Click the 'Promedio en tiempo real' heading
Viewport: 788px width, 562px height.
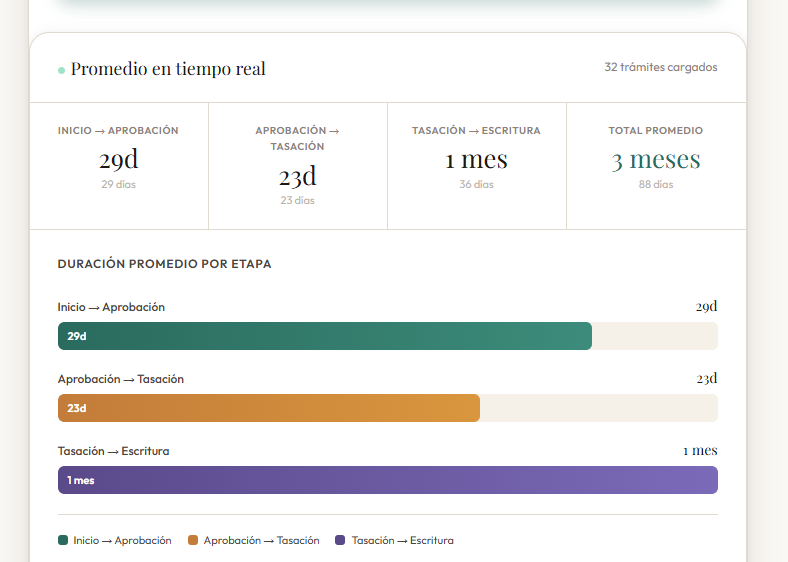click(x=168, y=69)
